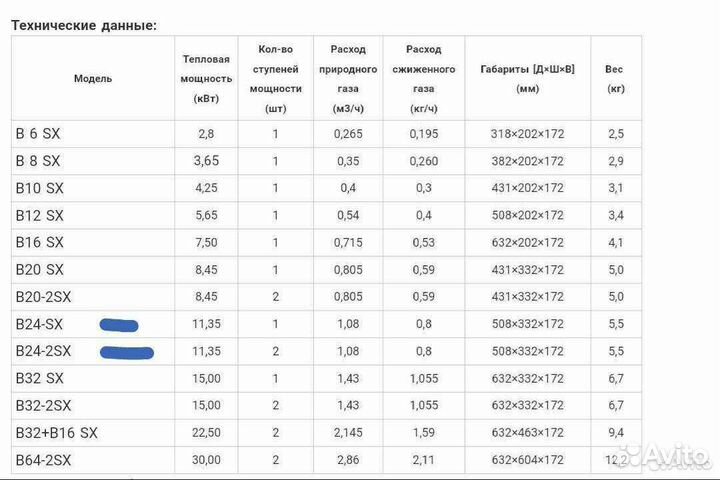
Task: Select the 'B32+B16 SX' model cell
Action: coord(56,432)
